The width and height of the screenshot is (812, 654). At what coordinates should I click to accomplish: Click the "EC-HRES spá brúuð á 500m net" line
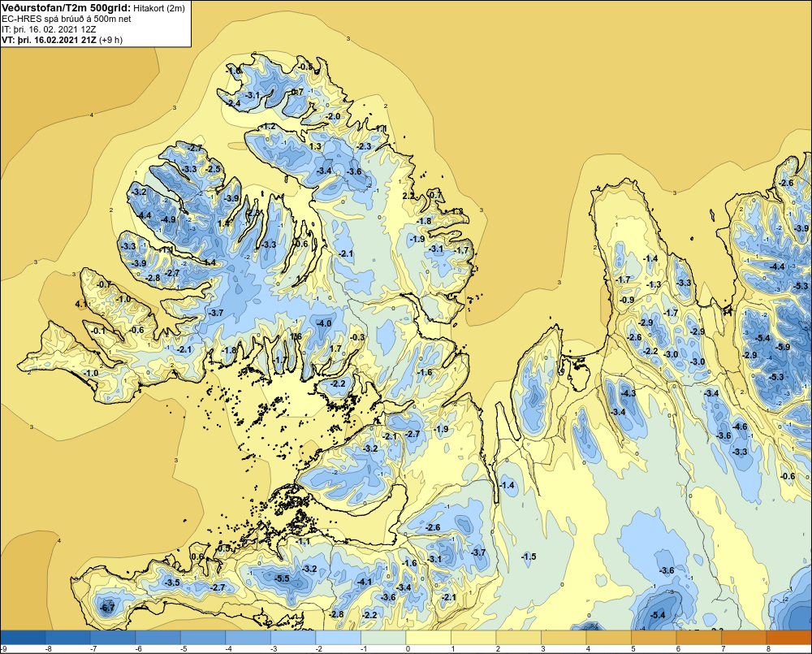[x=67, y=19]
